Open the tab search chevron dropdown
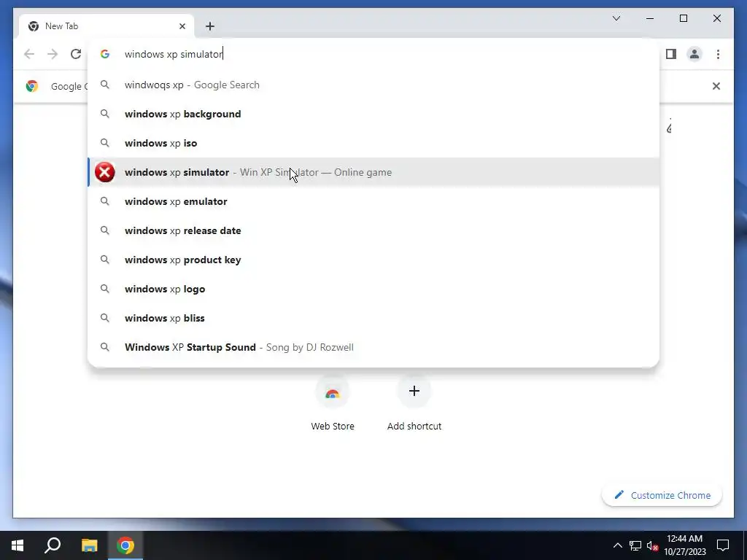The width and height of the screenshot is (747, 560). tap(616, 18)
